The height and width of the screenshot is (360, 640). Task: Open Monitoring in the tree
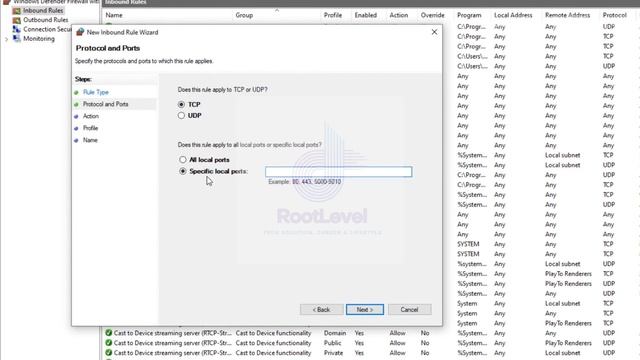(x=39, y=39)
